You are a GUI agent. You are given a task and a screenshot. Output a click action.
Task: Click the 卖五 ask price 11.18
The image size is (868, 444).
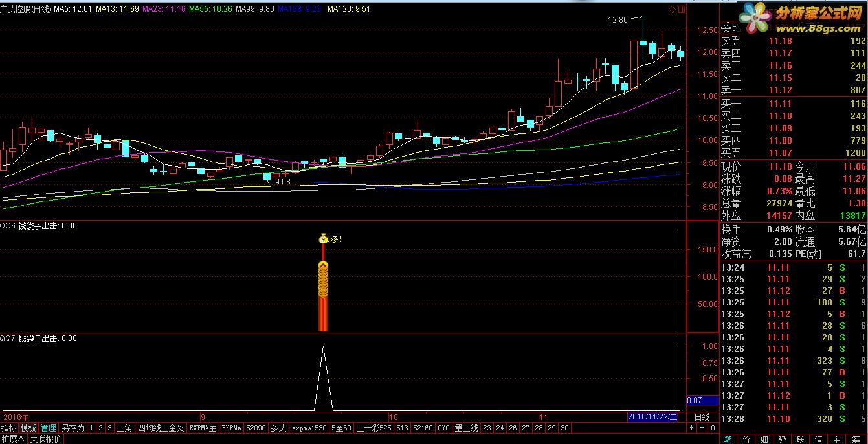coord(780,41)
